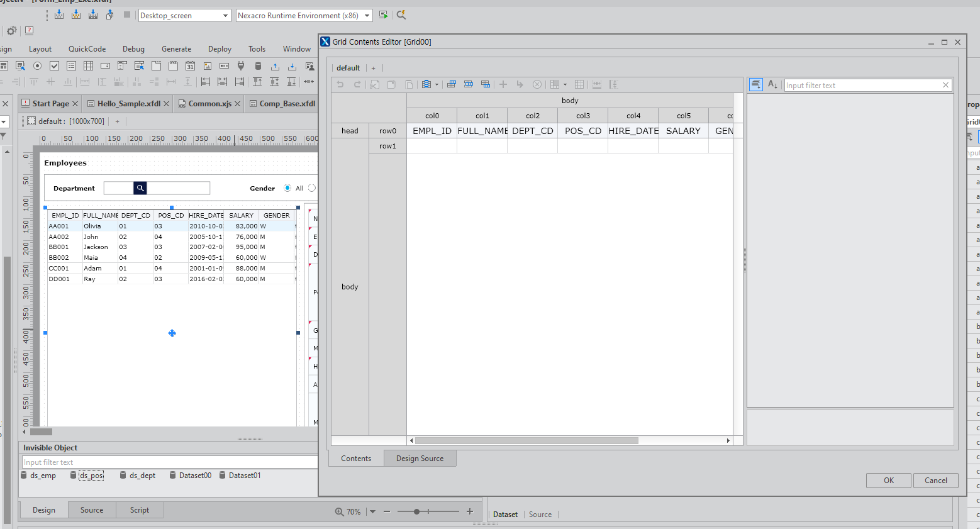
Task: Click the Spin component icon
Action: click(x=105, y=65)
